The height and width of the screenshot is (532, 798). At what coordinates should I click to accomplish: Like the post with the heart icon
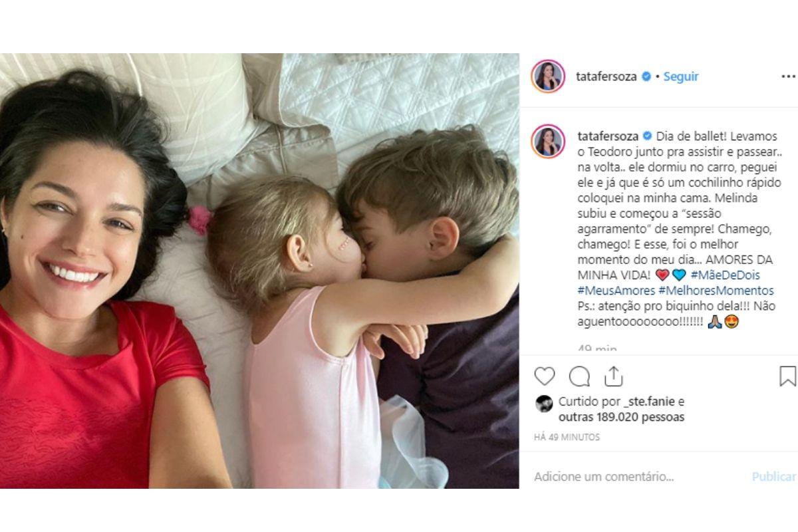pyautogui.click(x=545, y=376)
